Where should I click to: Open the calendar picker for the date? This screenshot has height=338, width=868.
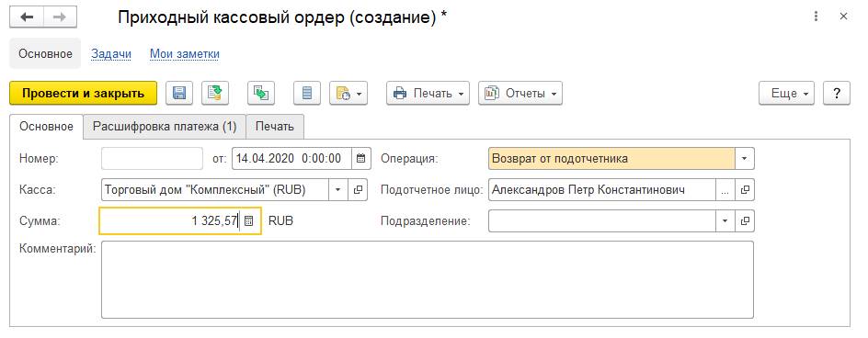point(360,159)
